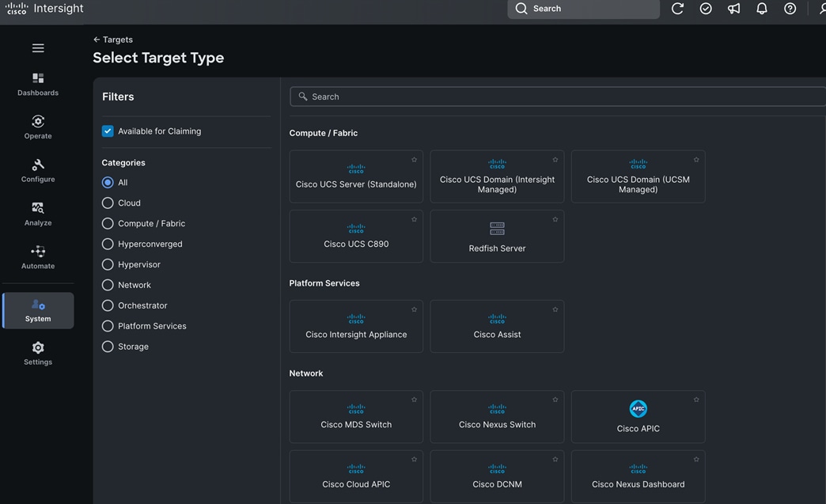Viewport: 826px width, 504px height.
Task: Choose Cisco UCS Server (Standalone) target
Action: click(x=356, y=176)
